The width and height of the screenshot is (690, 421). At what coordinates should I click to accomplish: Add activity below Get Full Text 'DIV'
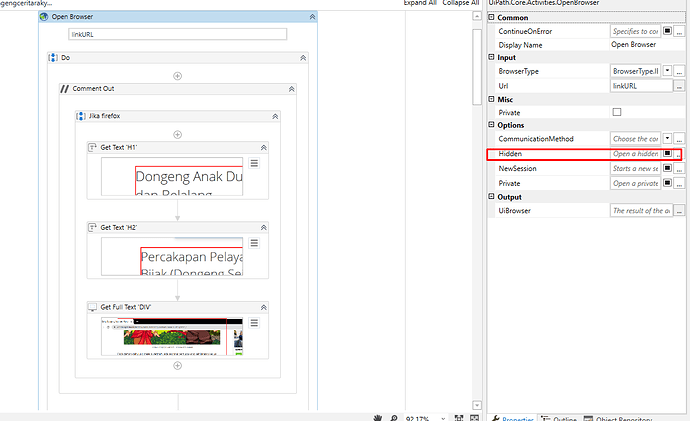coord(177,366)
